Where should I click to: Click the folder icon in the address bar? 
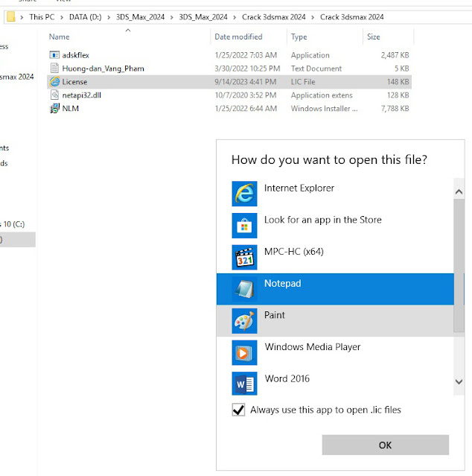pyautogui.click(x=11, y=16)
